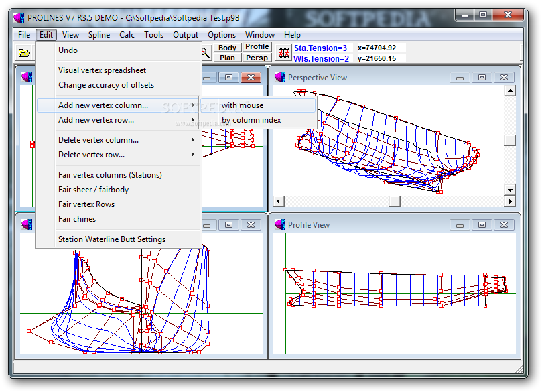Maximize the Perspective View window

(x=482, y=78)
